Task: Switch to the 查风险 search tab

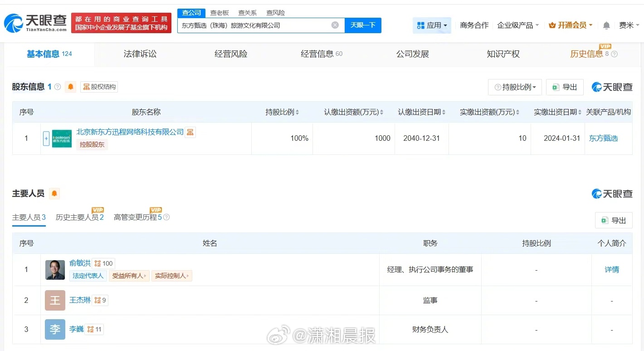Action: [x=276, y=13]
